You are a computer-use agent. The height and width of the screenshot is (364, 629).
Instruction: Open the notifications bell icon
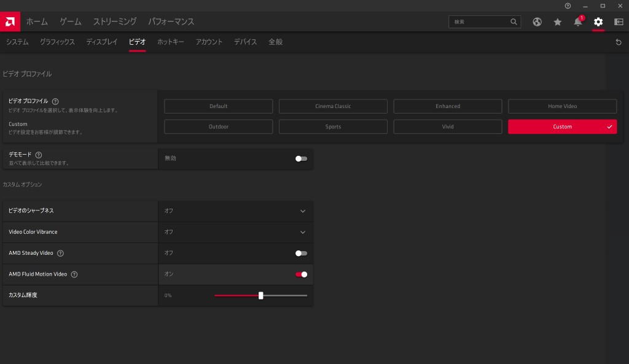(x=577, y=22)
